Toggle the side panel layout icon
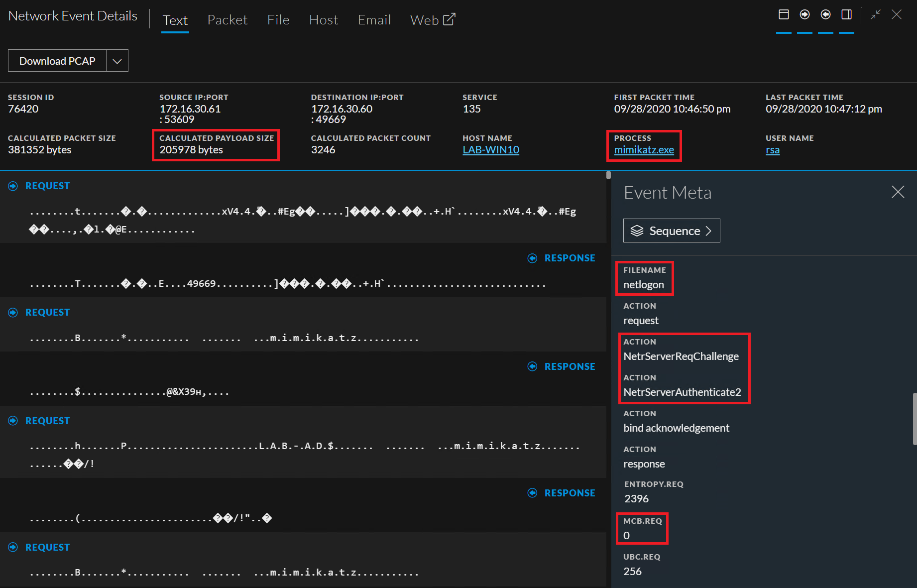 pos(846,14)
